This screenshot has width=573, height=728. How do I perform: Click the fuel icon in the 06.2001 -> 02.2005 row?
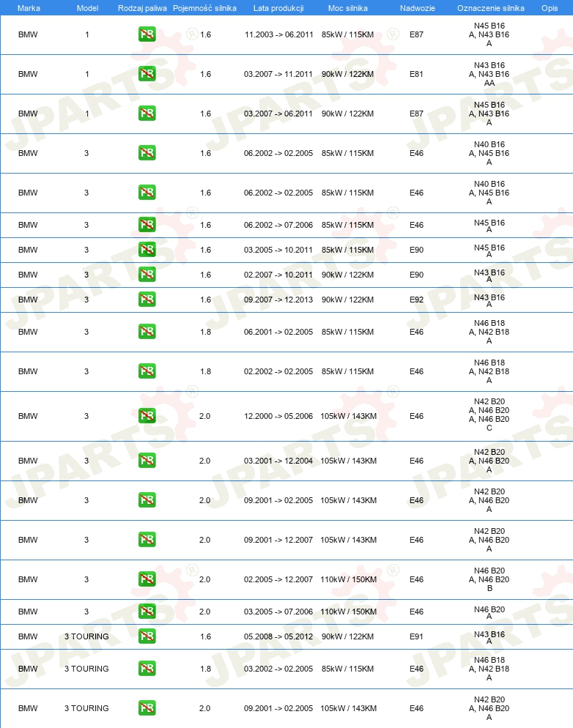point(147,332)
